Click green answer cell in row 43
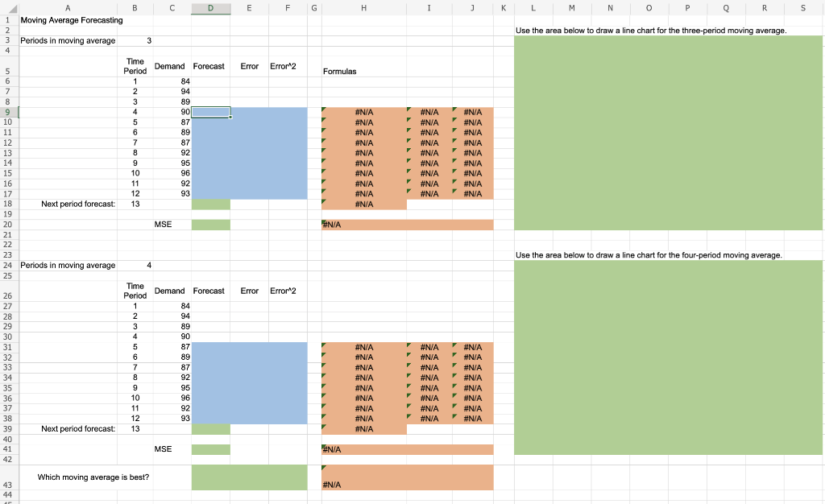 (250, 477)
